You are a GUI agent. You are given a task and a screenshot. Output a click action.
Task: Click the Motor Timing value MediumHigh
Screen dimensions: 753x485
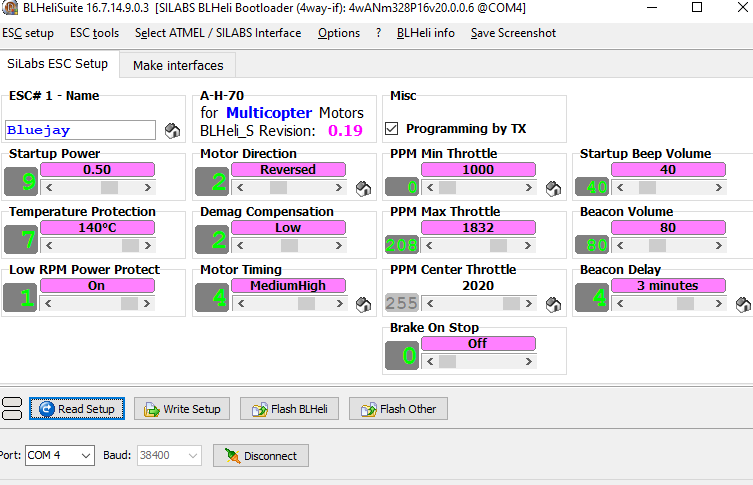click(288, 285)
